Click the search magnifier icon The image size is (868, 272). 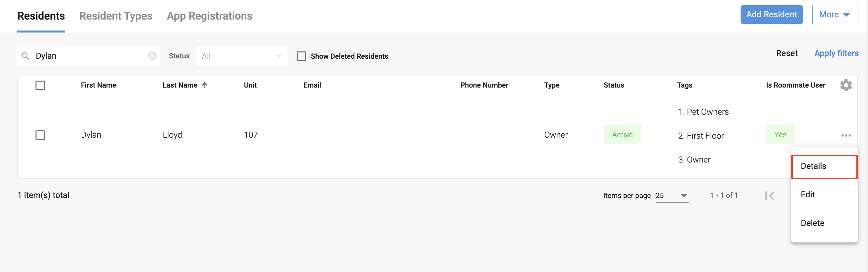[25, 56]
